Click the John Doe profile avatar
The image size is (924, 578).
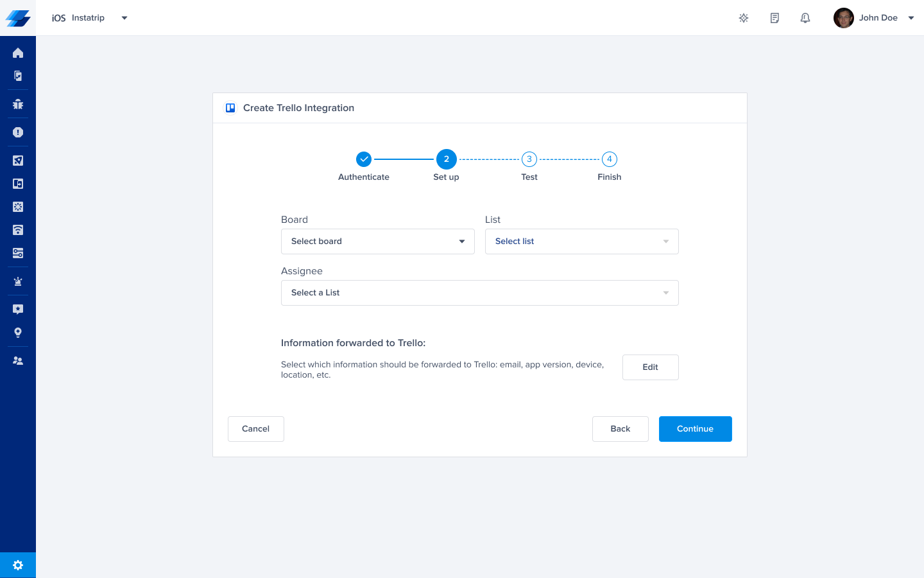coord(843,18)
